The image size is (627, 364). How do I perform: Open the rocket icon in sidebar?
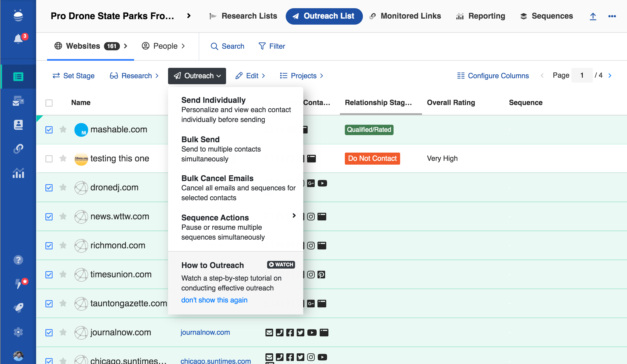pos(18,308)
